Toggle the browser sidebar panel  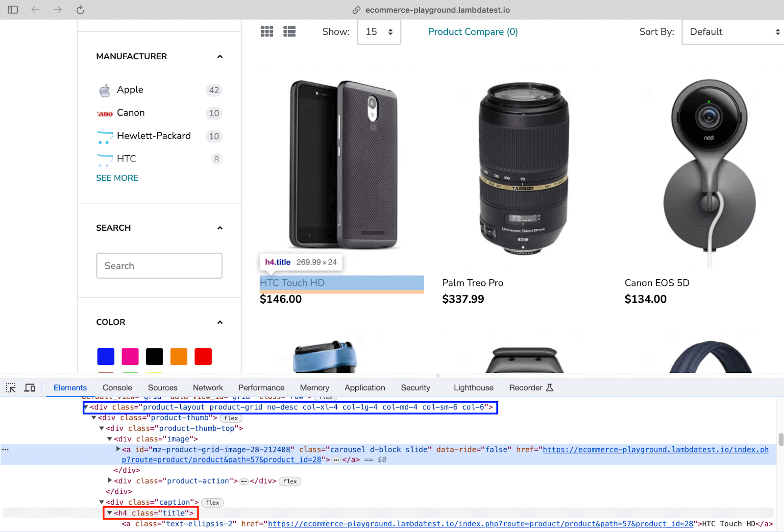pos(13,10)
